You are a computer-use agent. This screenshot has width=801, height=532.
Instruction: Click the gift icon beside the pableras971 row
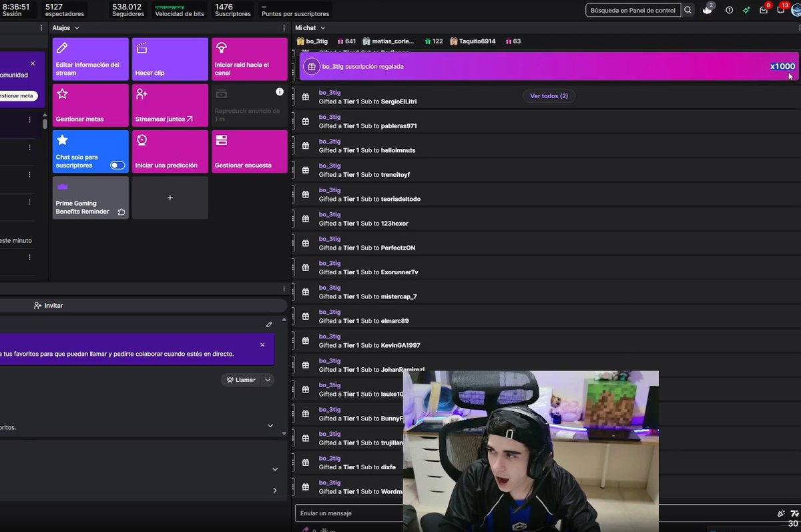coord(306,121)
